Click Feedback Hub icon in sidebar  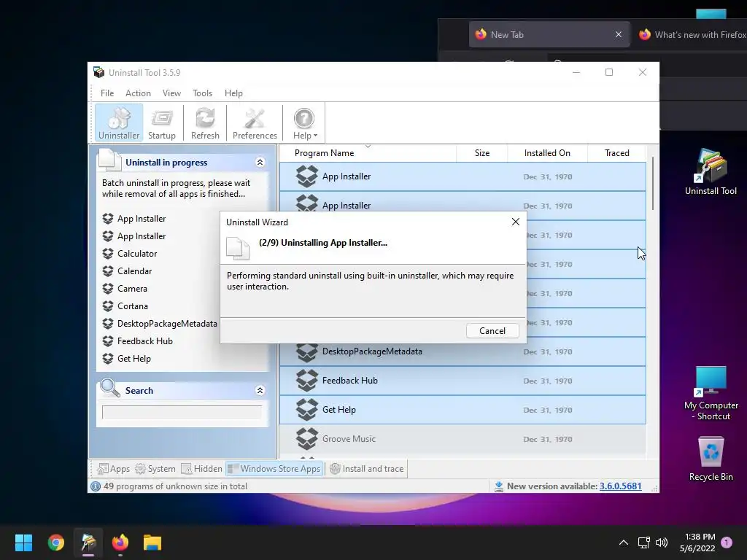(108, 341)
